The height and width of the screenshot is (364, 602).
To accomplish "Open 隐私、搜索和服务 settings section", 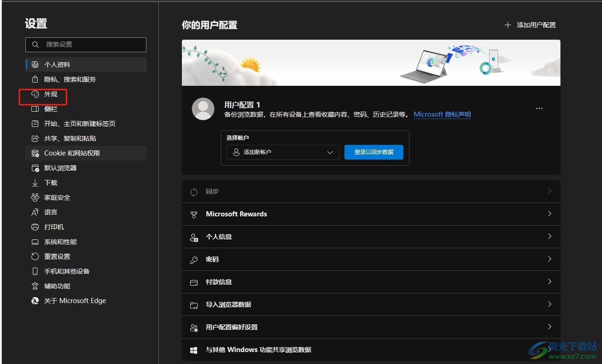I will pos(86,79).
